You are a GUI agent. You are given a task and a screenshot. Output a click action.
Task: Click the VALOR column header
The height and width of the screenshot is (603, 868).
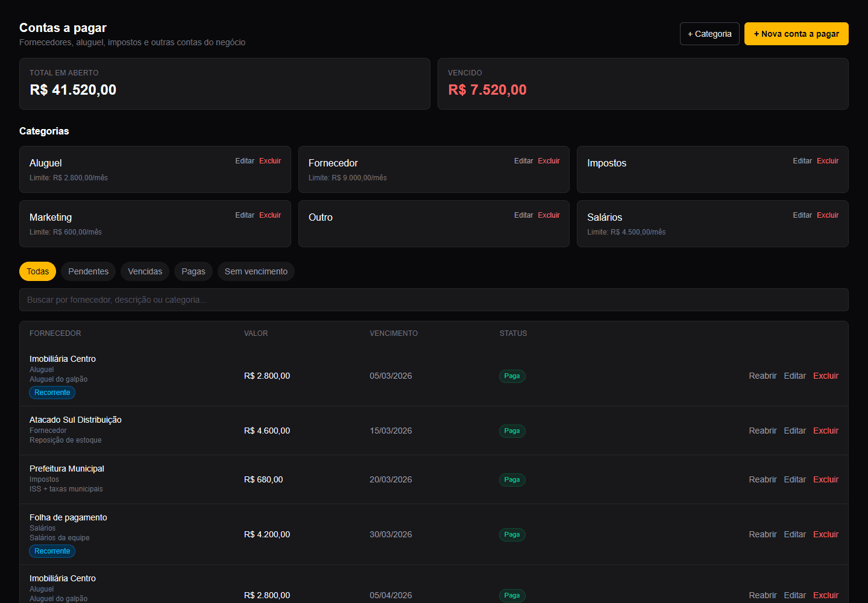256,333
